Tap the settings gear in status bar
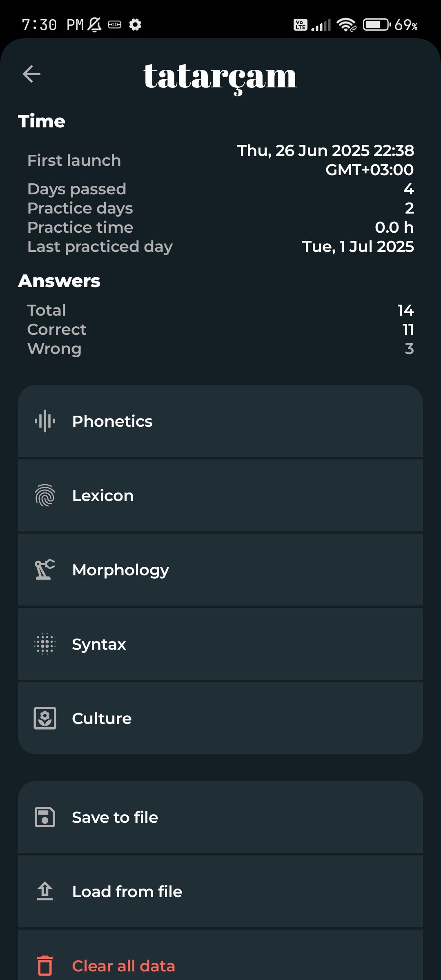 pos(135,25)
